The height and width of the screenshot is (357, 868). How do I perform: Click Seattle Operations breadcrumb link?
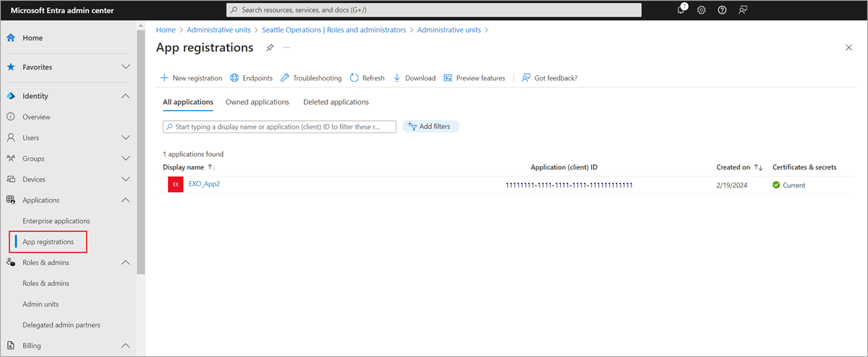click(335, 30)
